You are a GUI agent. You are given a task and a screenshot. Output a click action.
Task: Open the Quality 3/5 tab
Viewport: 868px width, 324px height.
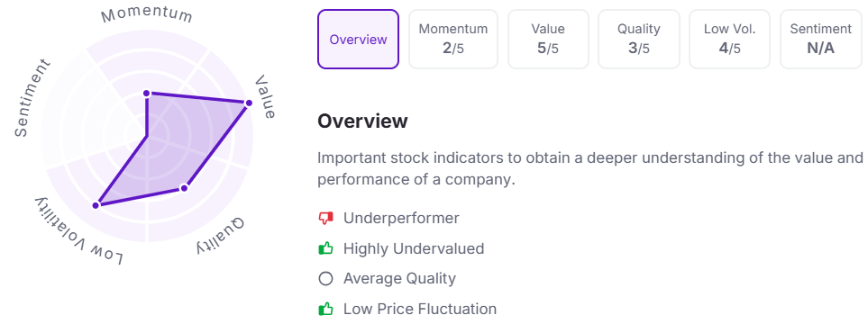point(639,40)
